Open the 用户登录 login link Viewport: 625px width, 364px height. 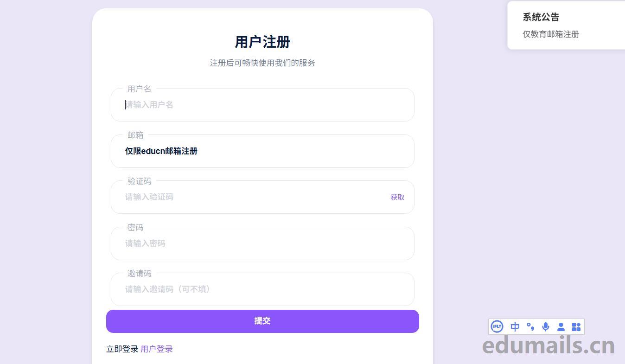(157, 349)
